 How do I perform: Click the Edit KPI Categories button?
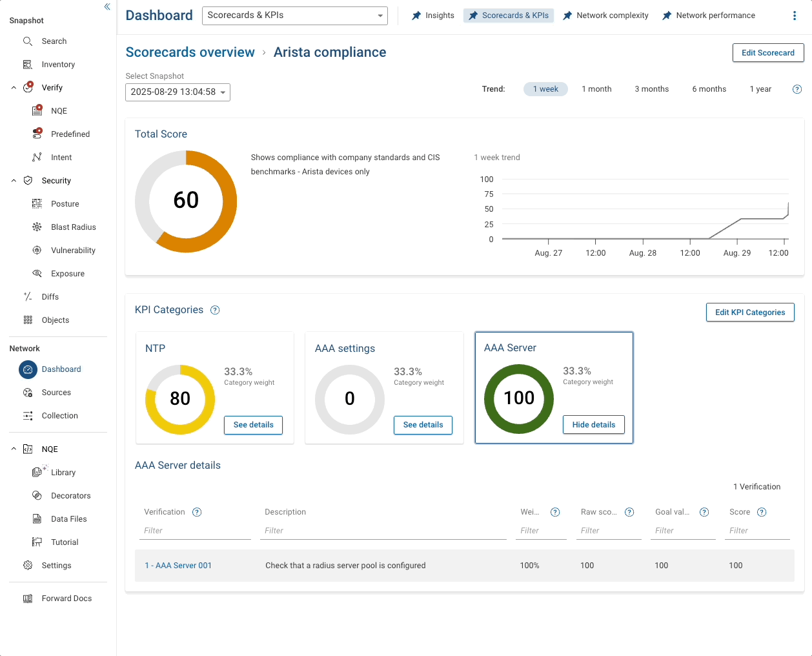[750, 313]
